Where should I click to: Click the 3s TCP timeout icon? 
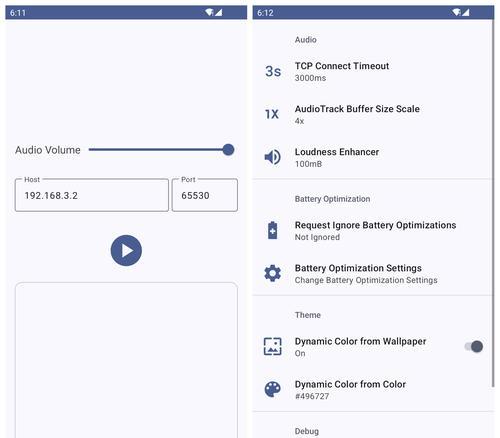pyautogui.click(x=273, y=71)
